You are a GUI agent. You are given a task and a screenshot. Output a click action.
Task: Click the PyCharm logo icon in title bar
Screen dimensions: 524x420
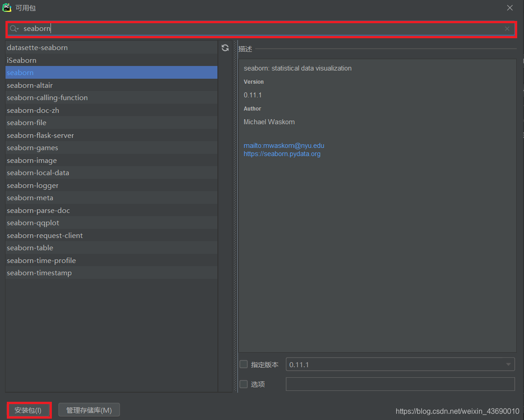point(7,8)
